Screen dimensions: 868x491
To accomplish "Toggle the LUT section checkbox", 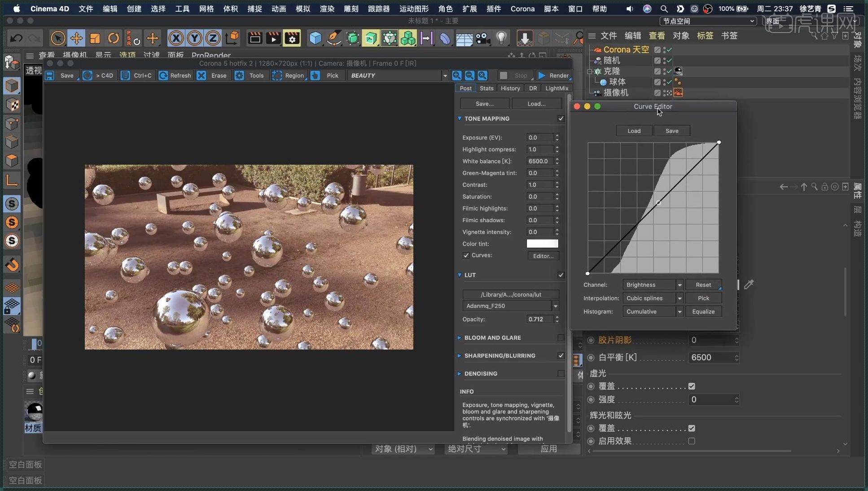I will [x=561, y=275].
